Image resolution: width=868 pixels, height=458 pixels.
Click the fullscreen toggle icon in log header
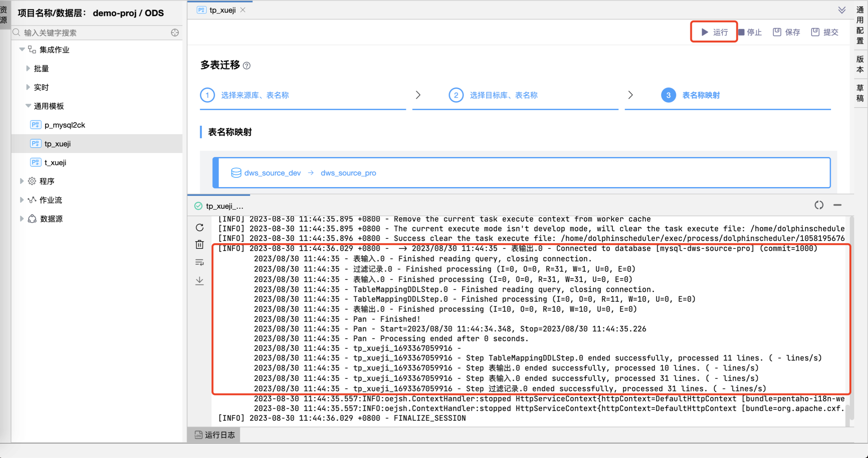click(x=819, y=205)
